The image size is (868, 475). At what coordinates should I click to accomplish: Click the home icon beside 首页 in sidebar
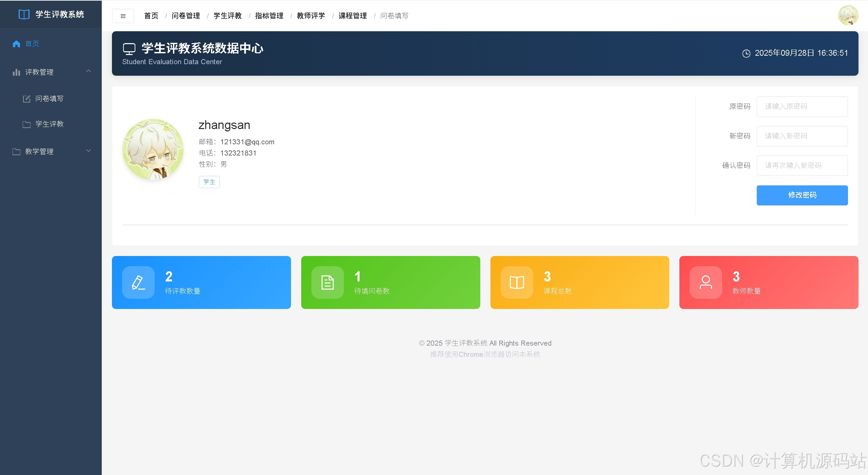[x=16, y=44]
